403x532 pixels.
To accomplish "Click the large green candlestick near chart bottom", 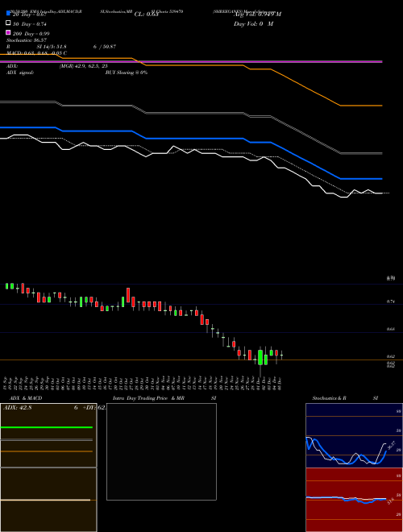I will point(260,357).
